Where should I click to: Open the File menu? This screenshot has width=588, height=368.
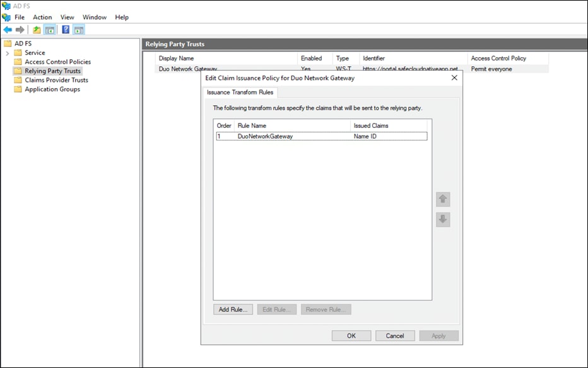(20, 17)
